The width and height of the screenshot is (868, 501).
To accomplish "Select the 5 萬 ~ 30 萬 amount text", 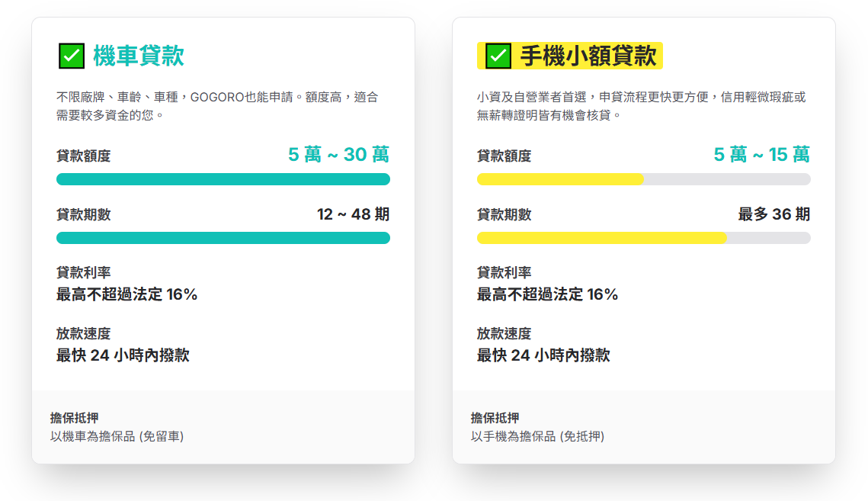I will 338,155.
